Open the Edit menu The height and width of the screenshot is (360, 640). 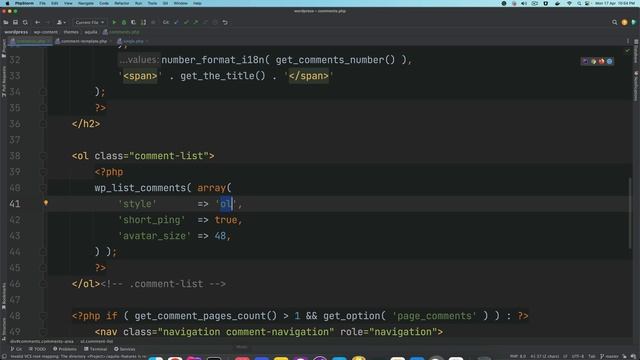pyautogui.click(x=55, y=3)
